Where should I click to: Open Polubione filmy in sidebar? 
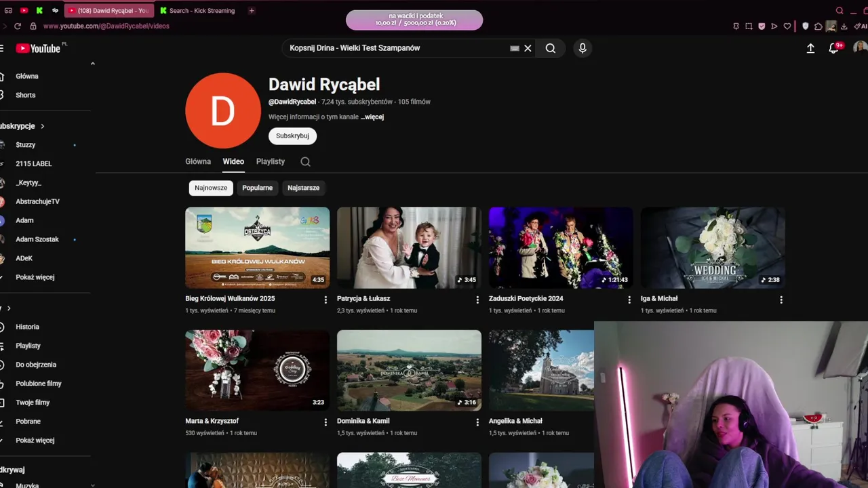coord(39,384)
